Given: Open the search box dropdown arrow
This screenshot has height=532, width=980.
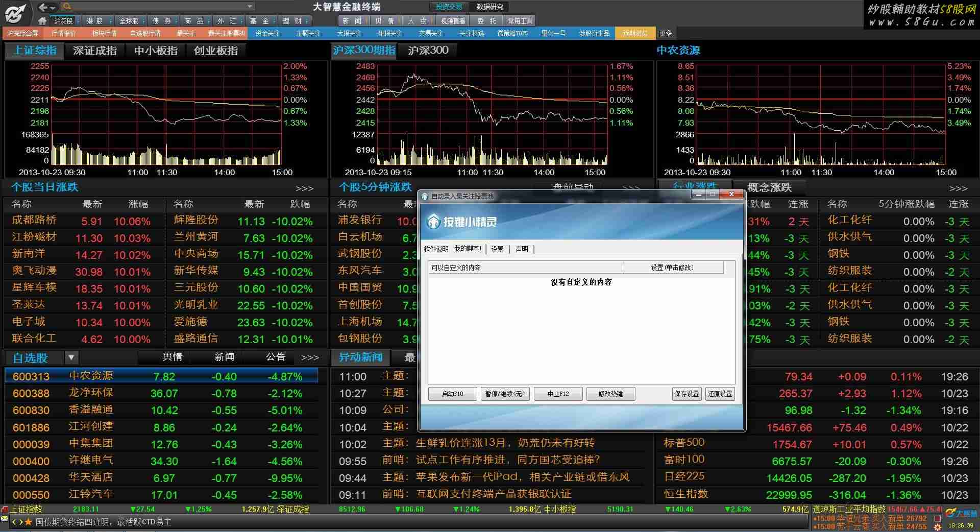Looking at the screenshot, I should coord(250,7).
